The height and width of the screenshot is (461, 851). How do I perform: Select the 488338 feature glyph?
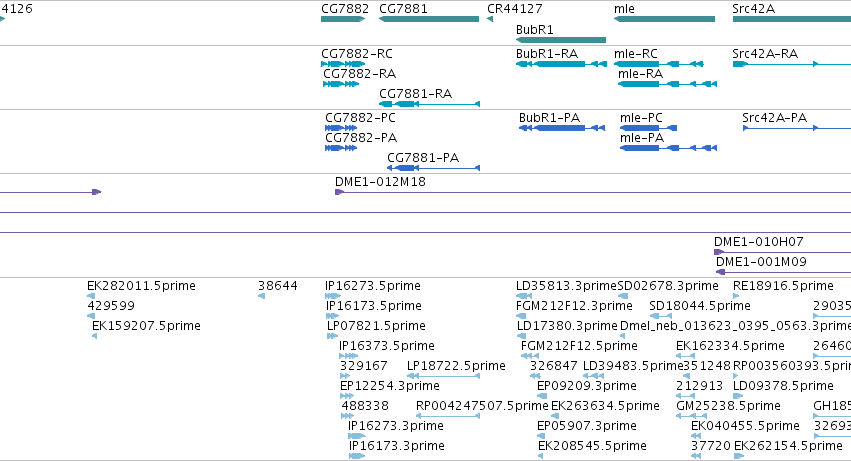347,416
